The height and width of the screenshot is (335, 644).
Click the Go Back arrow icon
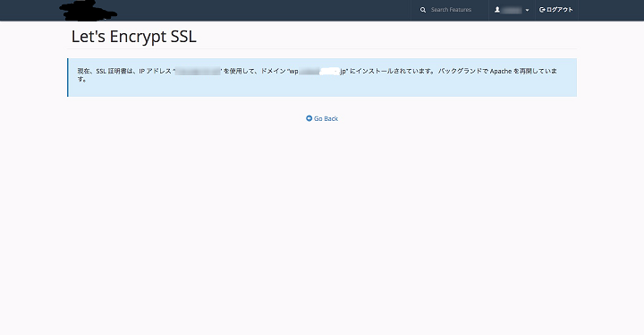309,118
